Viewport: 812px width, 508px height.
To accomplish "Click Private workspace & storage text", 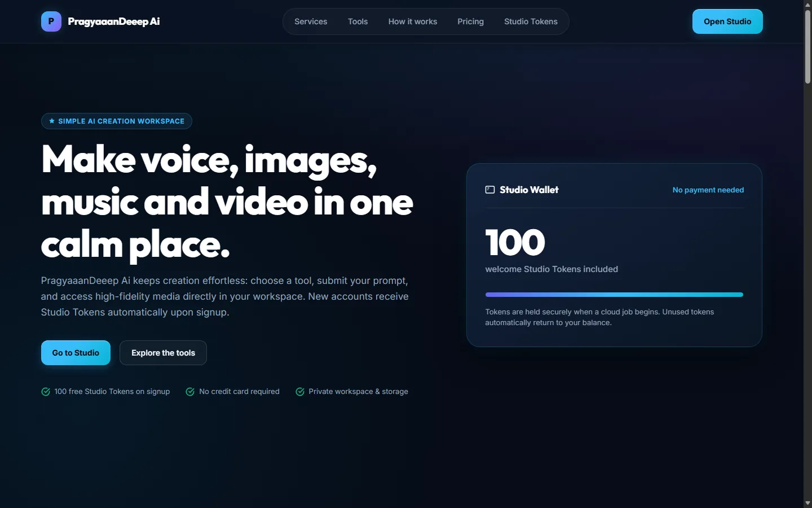I will (x=358, y=391).
